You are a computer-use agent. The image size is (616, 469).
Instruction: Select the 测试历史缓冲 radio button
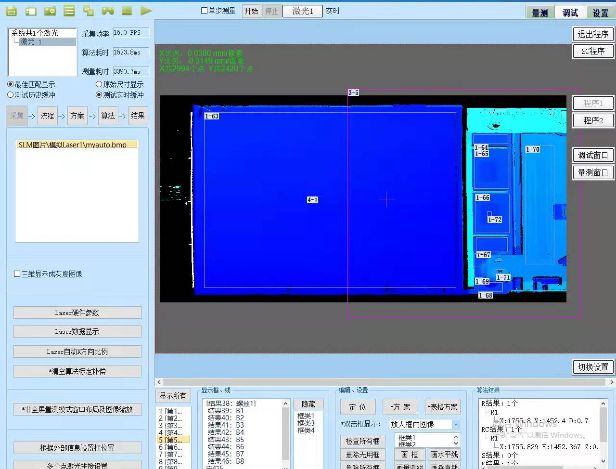click(x=11, y=95)
